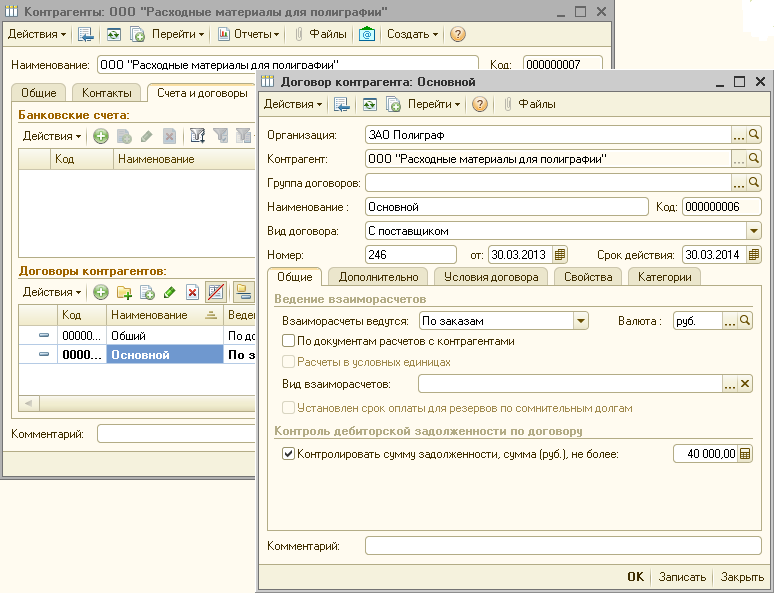Clear the Вид взаиморасчетов field with the X icon
This screenshot has width=774, height=593.
pos(745,384)
